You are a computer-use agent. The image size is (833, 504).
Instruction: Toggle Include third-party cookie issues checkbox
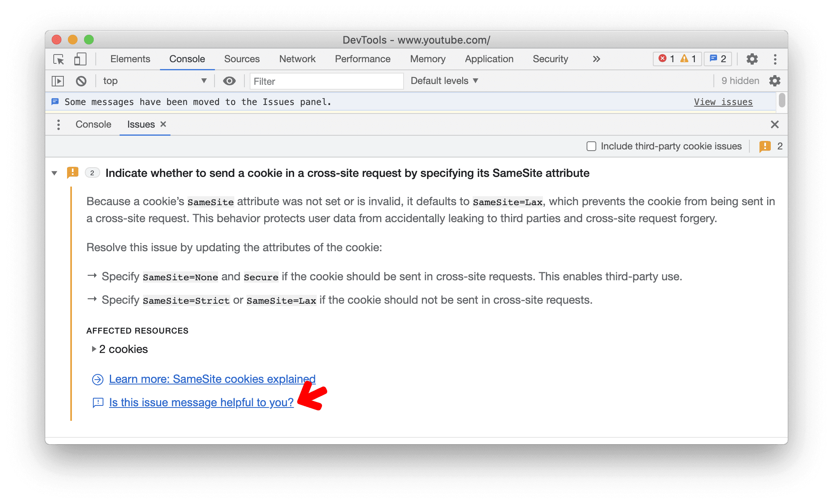pyautogui.click(x=592, y=146)
